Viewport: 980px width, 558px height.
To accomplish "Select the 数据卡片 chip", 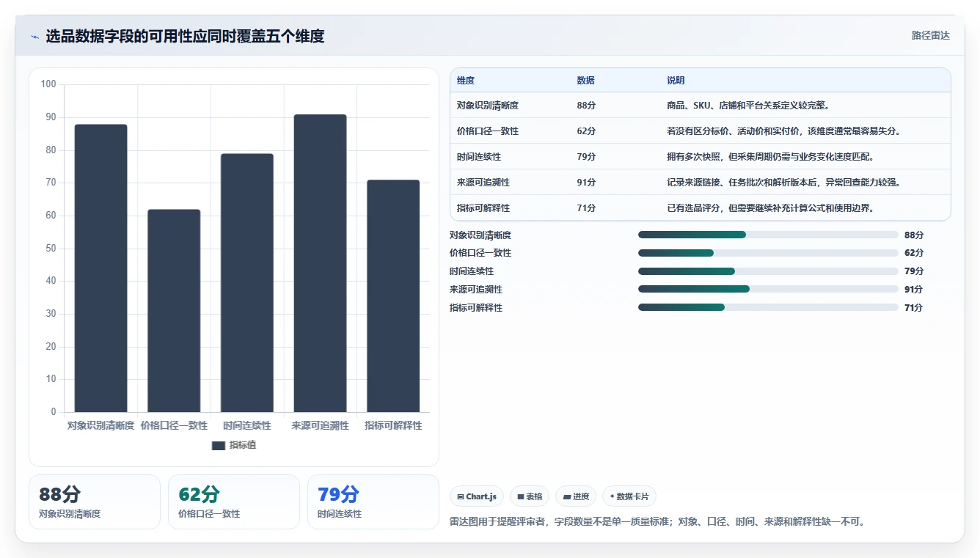I will [629, 496].
